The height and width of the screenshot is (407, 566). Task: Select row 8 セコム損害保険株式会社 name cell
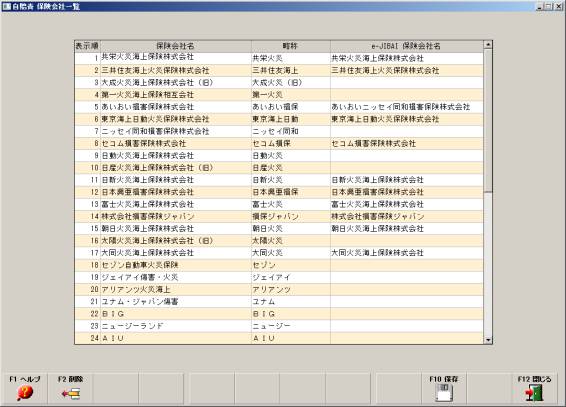(175, 144)
